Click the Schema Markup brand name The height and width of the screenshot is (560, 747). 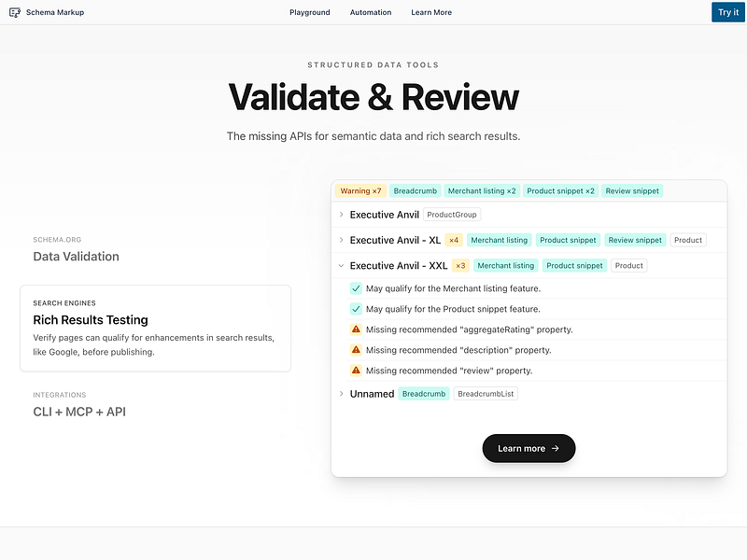click(x=55, y=12)
